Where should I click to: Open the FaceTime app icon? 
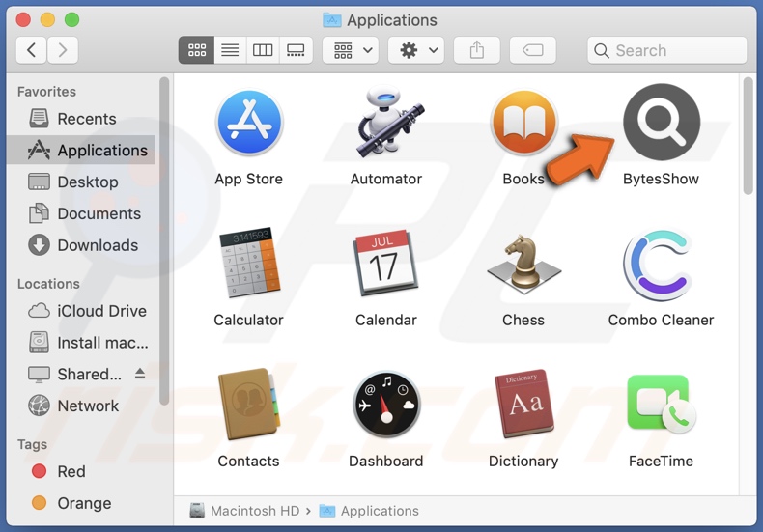(662, 404)
